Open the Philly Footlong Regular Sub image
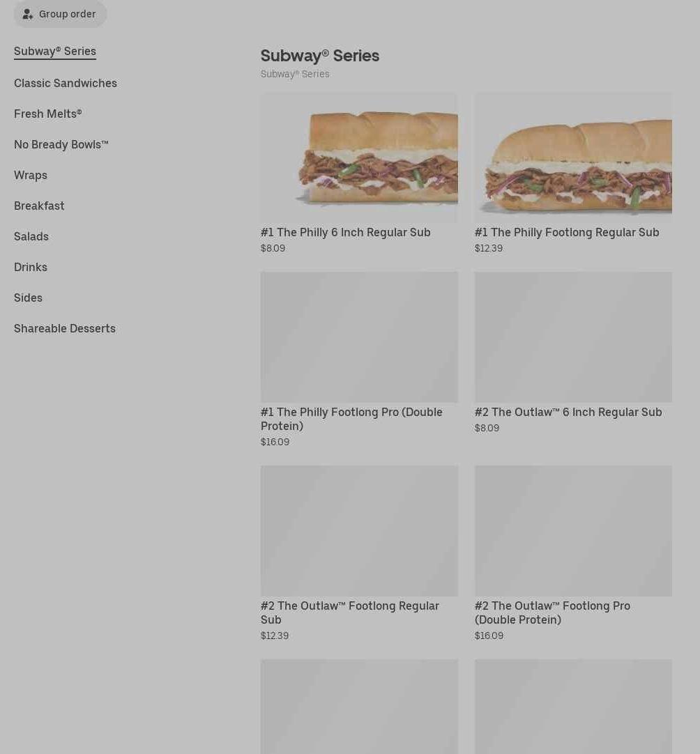The image size is (700, 754). click(x=573, y=157)
